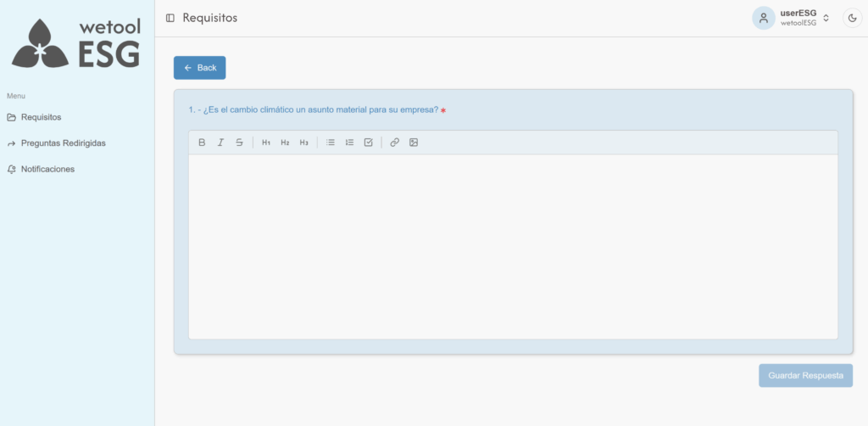The image size is (868, 426).
Task: Go to Preguntas Redirigidas
Action: 63,143
